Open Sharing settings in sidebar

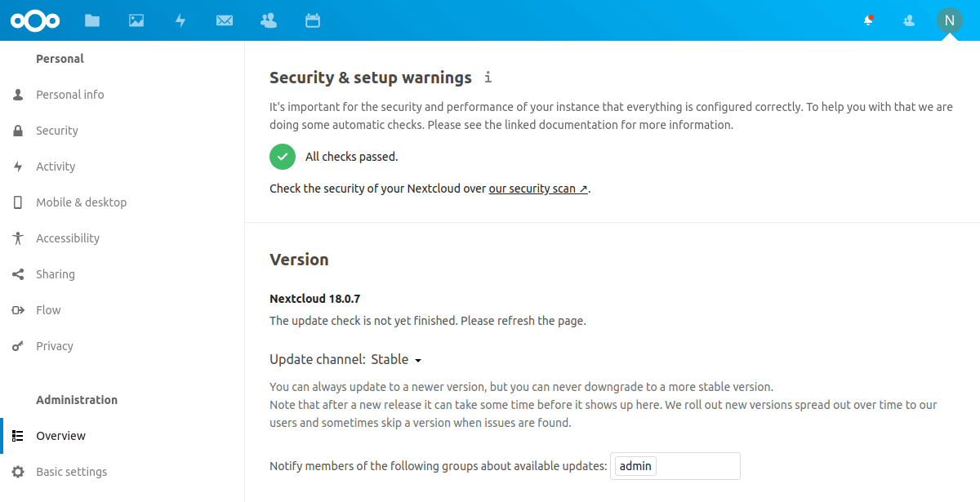click(56, 274)
